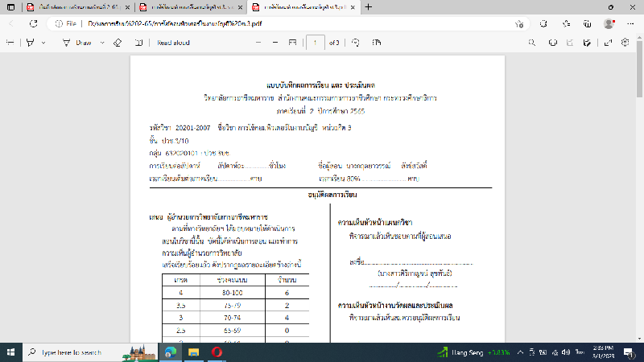644x362 pixels.
Task: Close the first browser tab
Action: click(128, 7)
